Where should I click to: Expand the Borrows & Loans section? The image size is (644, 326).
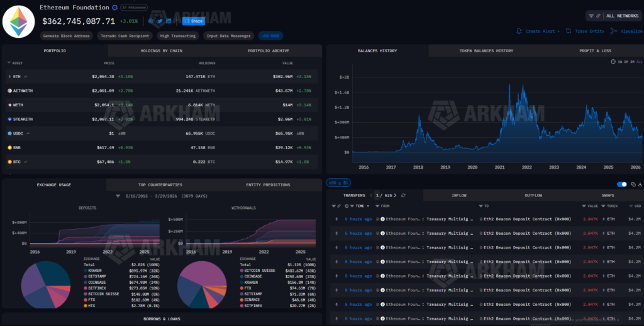[162, 319]
